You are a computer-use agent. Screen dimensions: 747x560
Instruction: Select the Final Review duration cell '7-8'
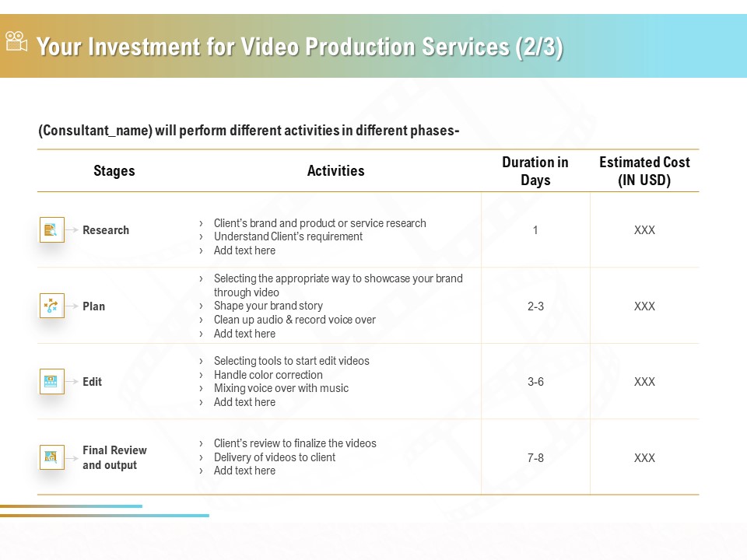pyautogui.click(x=535, y=458)
